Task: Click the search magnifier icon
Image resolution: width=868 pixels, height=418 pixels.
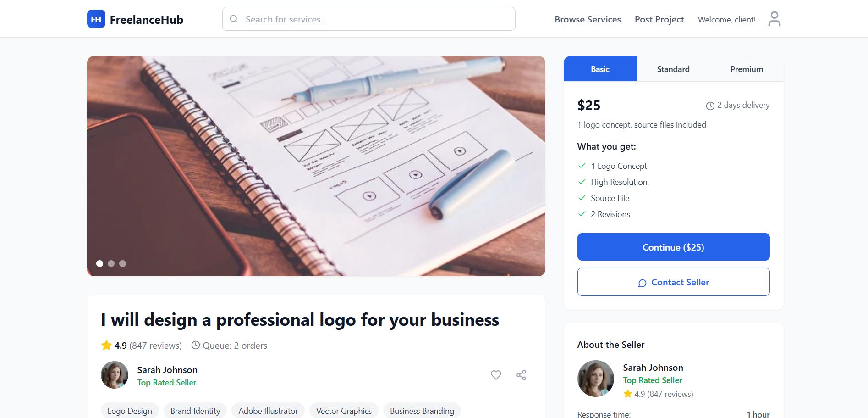Action: [234, 19]
